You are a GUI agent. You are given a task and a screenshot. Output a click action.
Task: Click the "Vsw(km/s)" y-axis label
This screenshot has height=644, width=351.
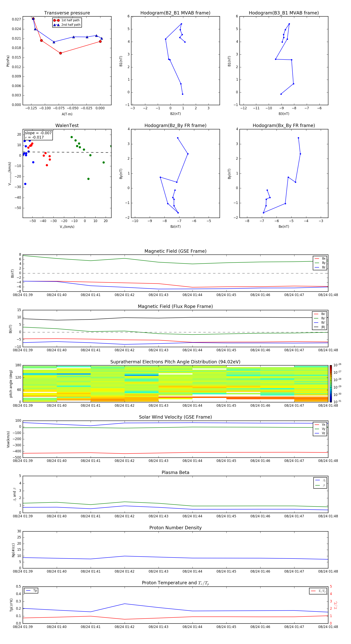pos(8,439)
